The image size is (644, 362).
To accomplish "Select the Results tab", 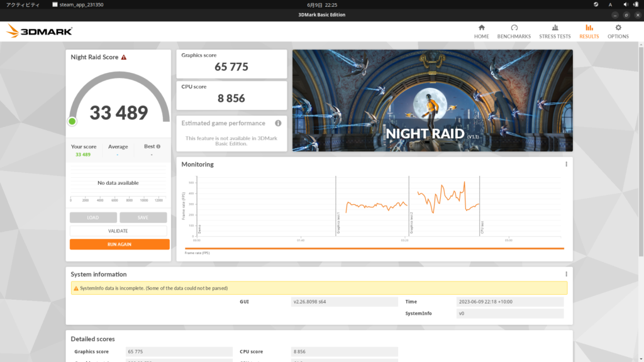I will (589, 31).
